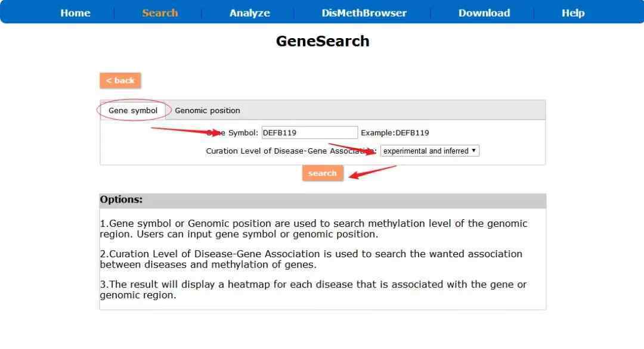Click the first option paragraph about genomic region
Screen dimensions: 644x349
[313, 229]
